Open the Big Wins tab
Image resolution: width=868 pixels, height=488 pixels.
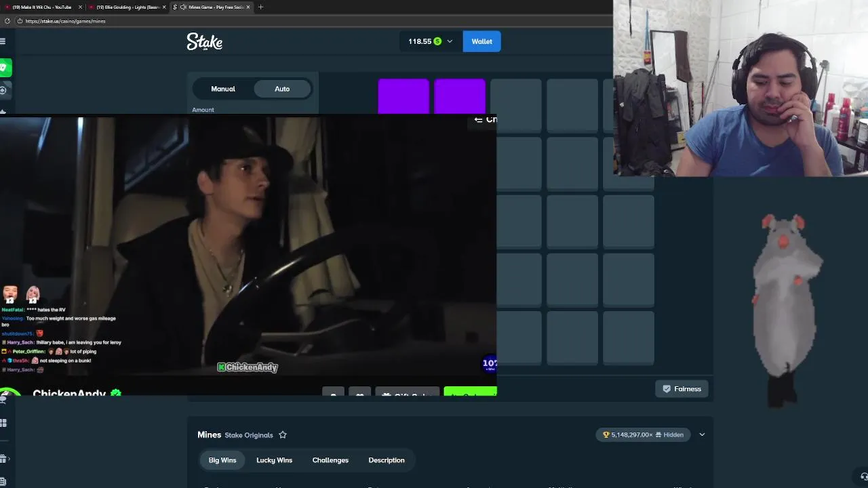[222, 460]
